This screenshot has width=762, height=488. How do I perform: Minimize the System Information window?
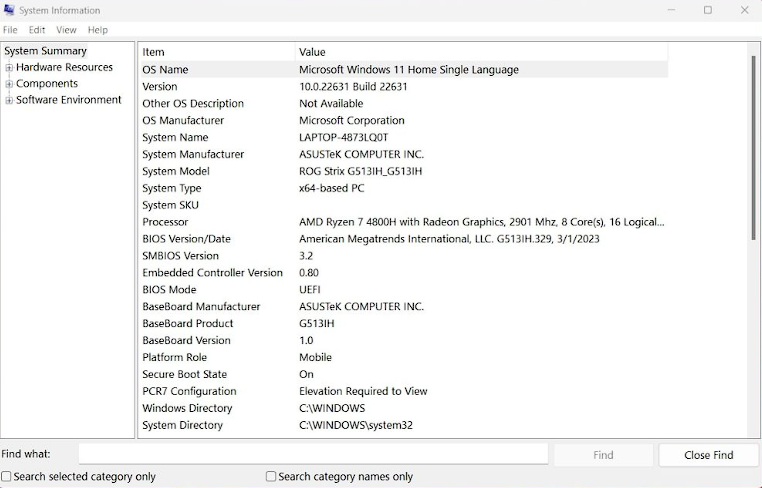coord(672,10)
